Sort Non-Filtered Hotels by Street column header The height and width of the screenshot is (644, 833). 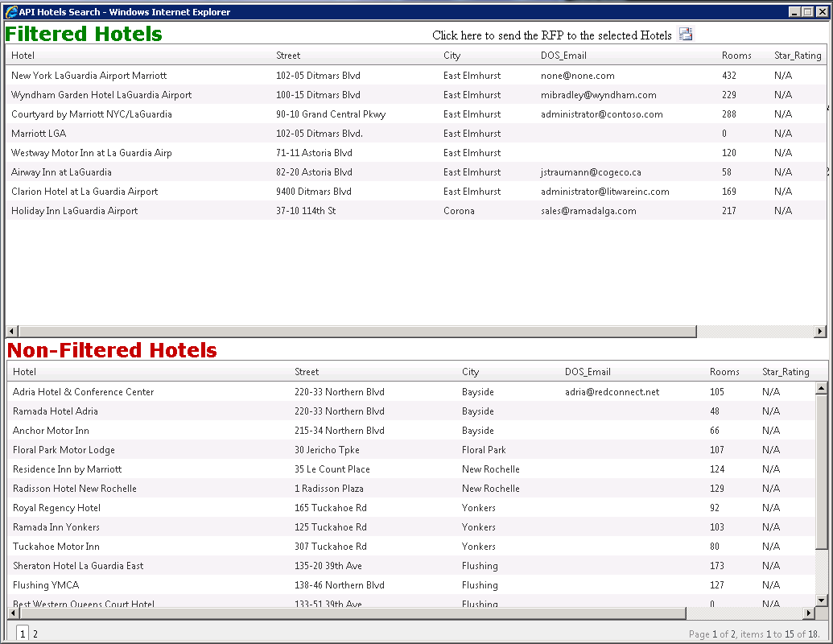point(307,372)
